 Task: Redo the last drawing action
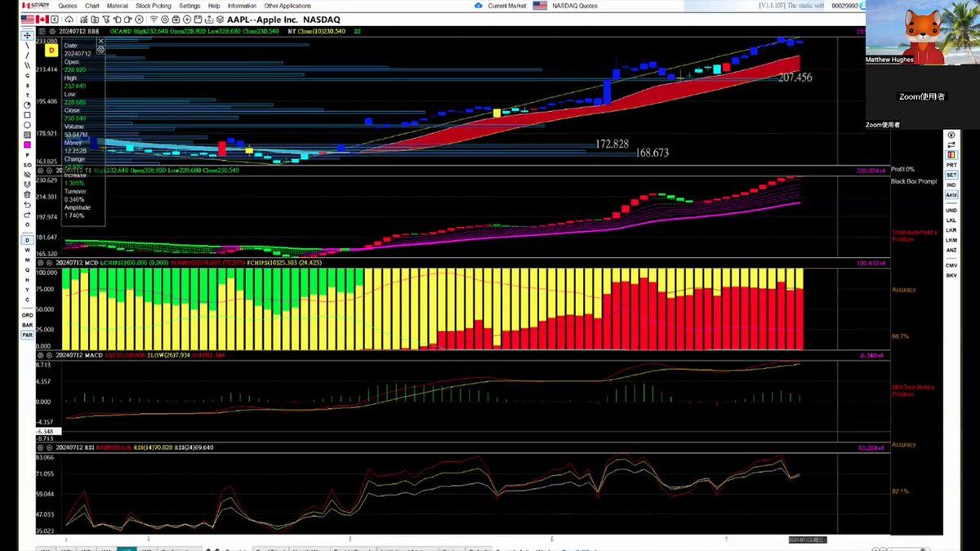click(27, 215)
